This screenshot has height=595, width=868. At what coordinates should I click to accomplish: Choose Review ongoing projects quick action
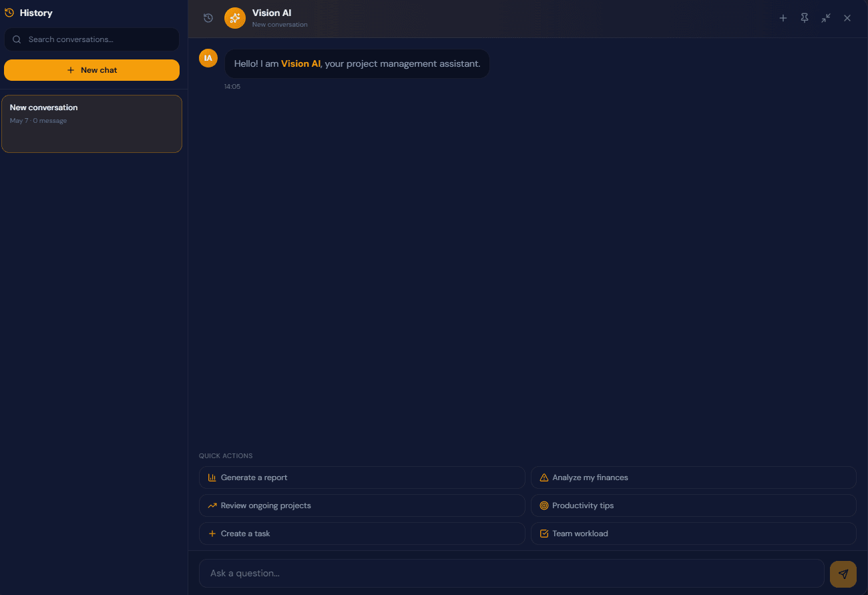[x=362, y=506]
